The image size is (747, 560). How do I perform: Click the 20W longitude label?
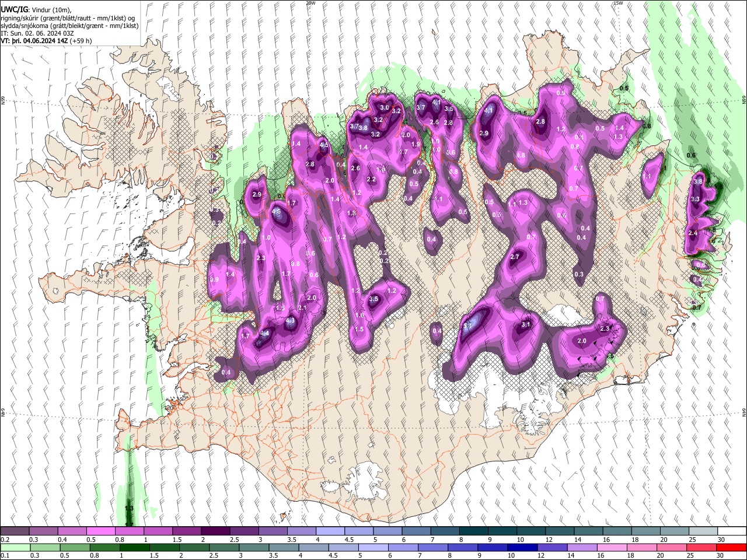coord(310,3)
